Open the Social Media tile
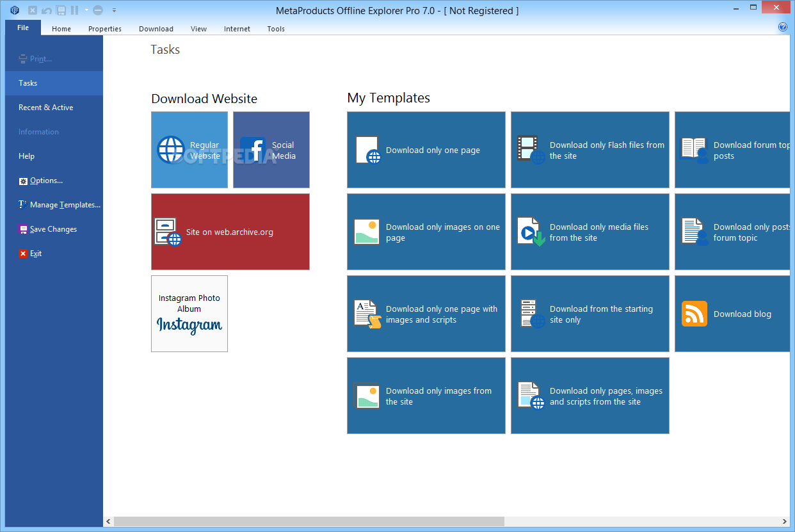Viewport: 795px width, 532px height. point(271,150)
